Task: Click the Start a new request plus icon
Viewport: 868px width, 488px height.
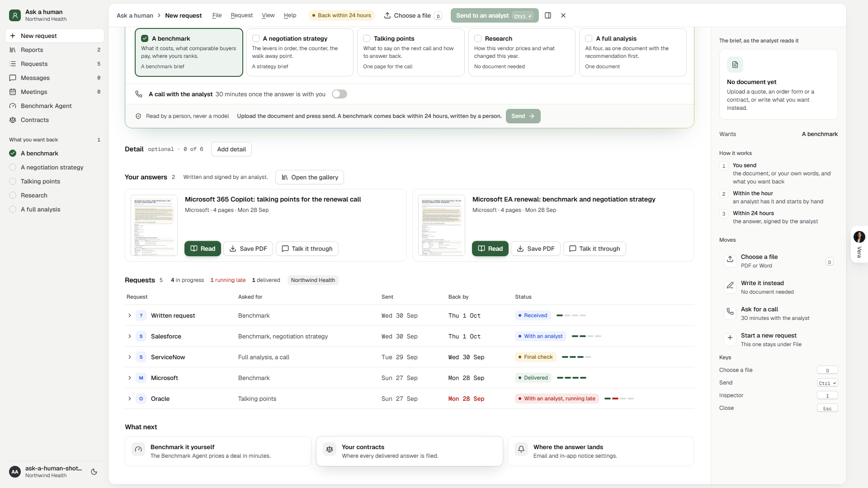Action: pyautogui.click(x=730, y=338)
